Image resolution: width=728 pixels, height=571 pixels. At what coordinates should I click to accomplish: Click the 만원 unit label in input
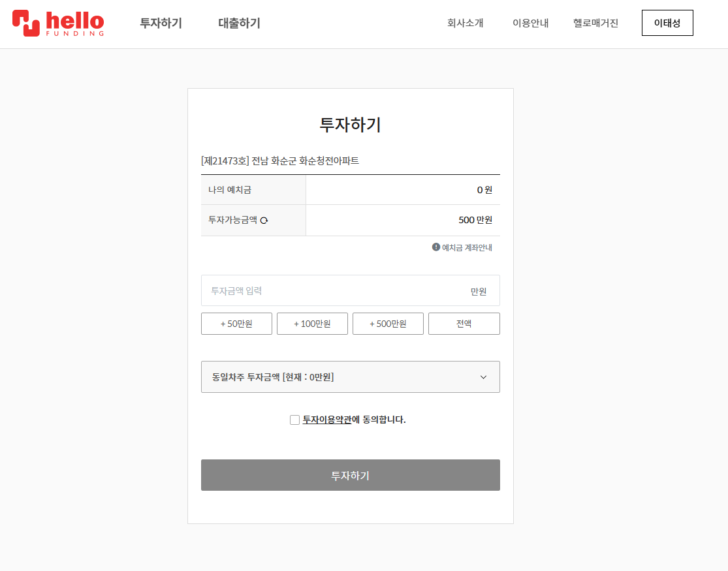[x=478, y=292]
